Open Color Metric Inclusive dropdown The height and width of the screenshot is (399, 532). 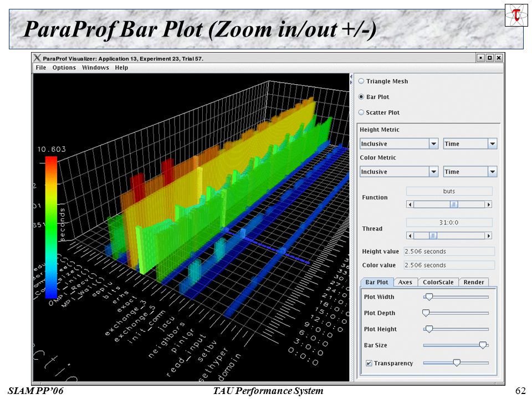(x=399, y=172)
